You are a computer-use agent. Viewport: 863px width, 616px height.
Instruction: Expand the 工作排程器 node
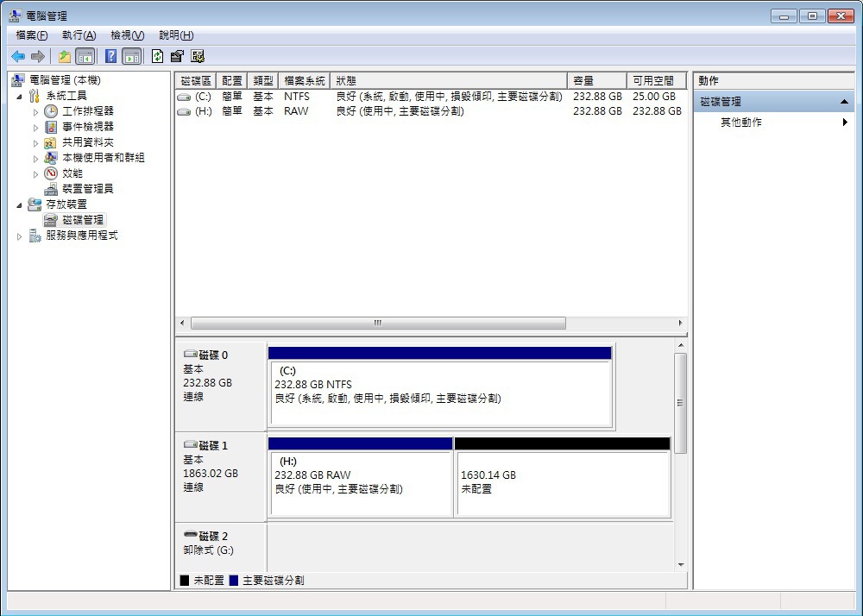point(35,111)
